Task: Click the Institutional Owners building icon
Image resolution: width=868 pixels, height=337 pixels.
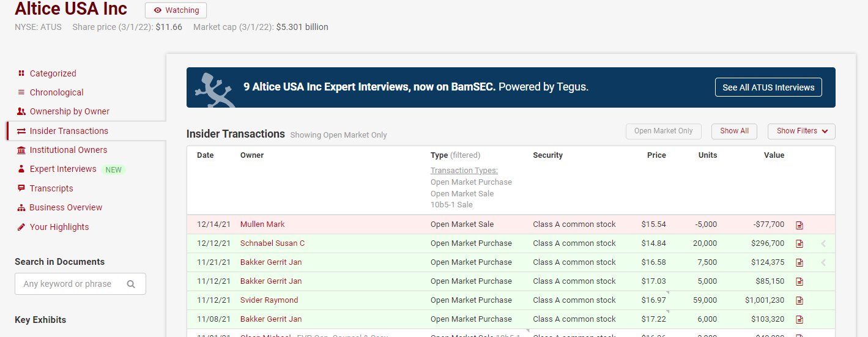Action: tap(21, 150)
